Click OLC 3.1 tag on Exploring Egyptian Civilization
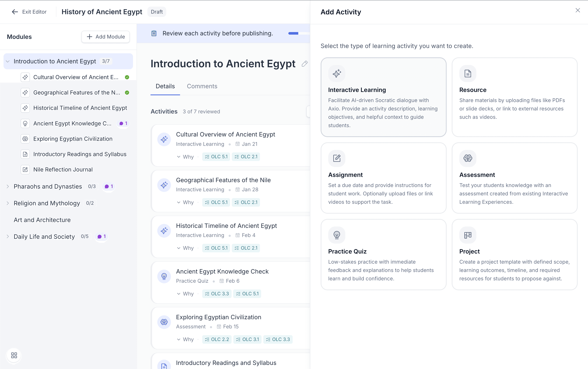Image resolution: width=588 pixels, height=369 pixels. [x=248, y=339]
